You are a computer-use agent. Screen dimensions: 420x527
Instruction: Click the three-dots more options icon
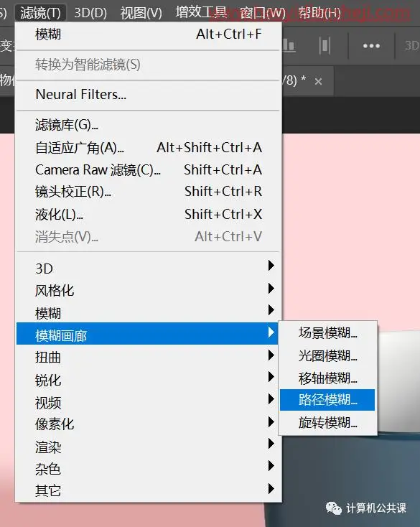coord(371,46)
